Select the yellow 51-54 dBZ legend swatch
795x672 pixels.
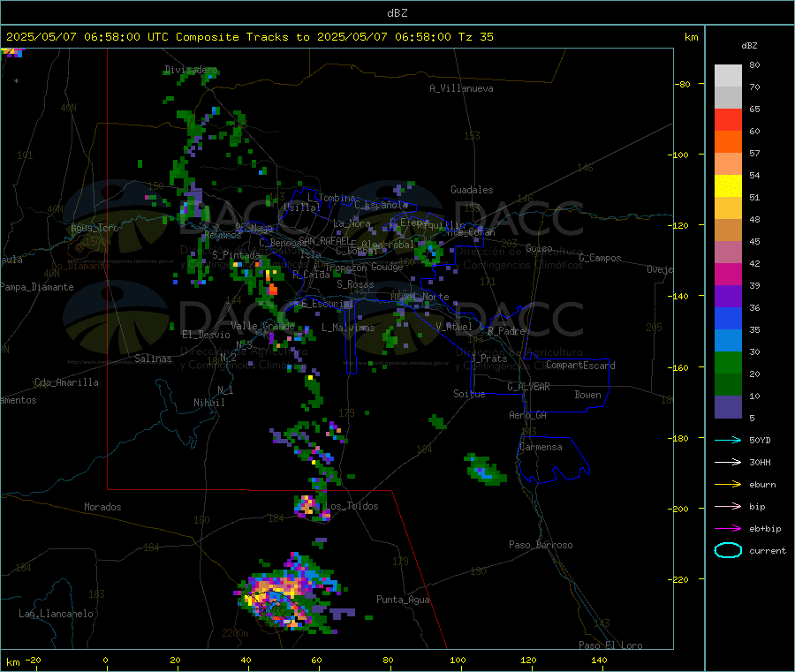click(x=728, y=186)
